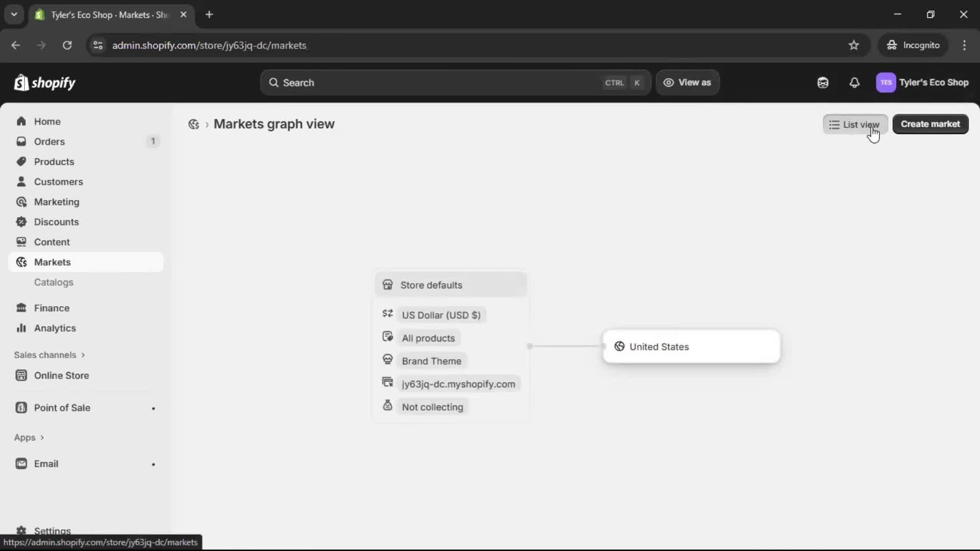Click the Create market button

coord(930,124)
